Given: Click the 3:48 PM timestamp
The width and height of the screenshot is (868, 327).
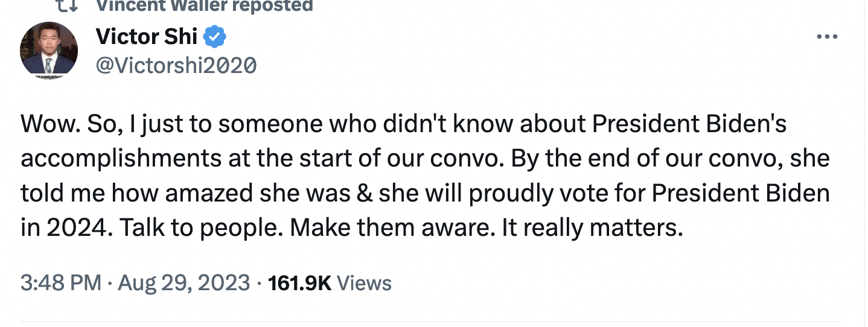Looking at the screenshot, I should [x=60, y=282].
